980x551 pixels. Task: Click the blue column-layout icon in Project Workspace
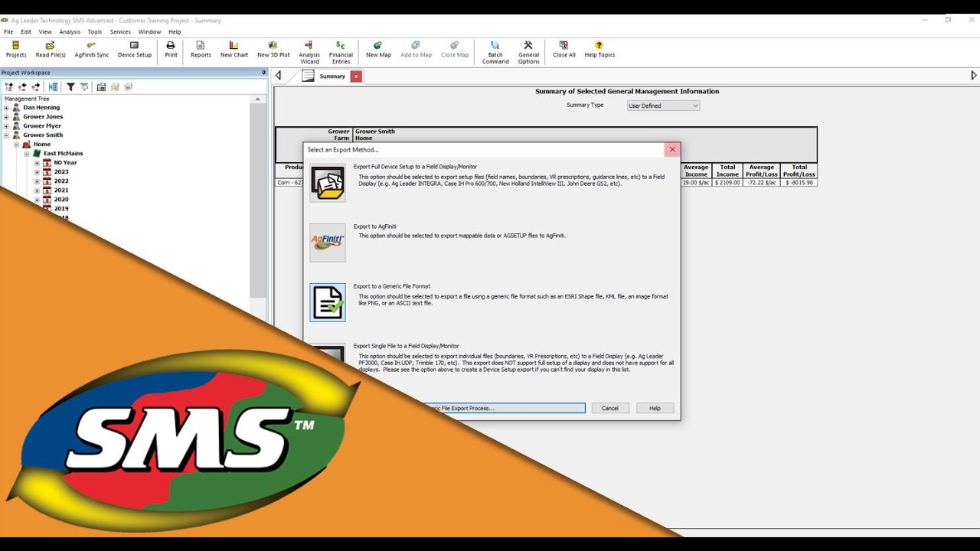click(53, 87)
